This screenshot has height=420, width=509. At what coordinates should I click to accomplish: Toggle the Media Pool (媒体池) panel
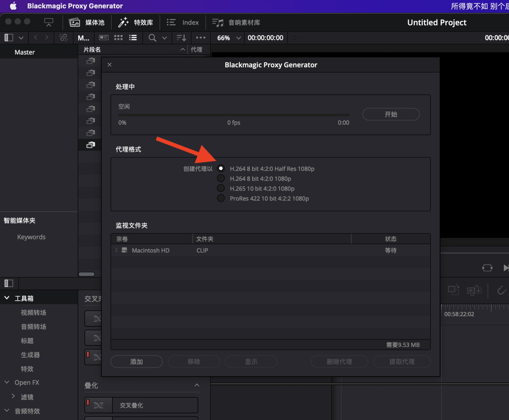(x=87, y=23)
